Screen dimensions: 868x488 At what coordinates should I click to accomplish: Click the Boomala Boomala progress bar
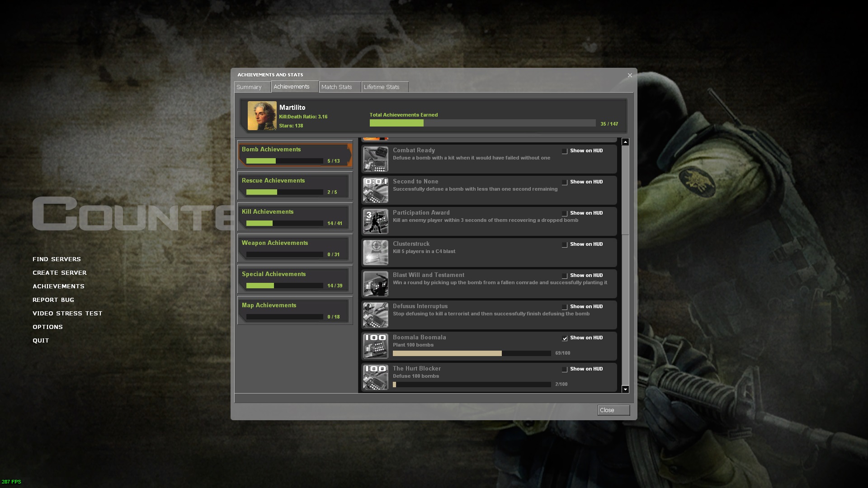(x=472, y=353)
